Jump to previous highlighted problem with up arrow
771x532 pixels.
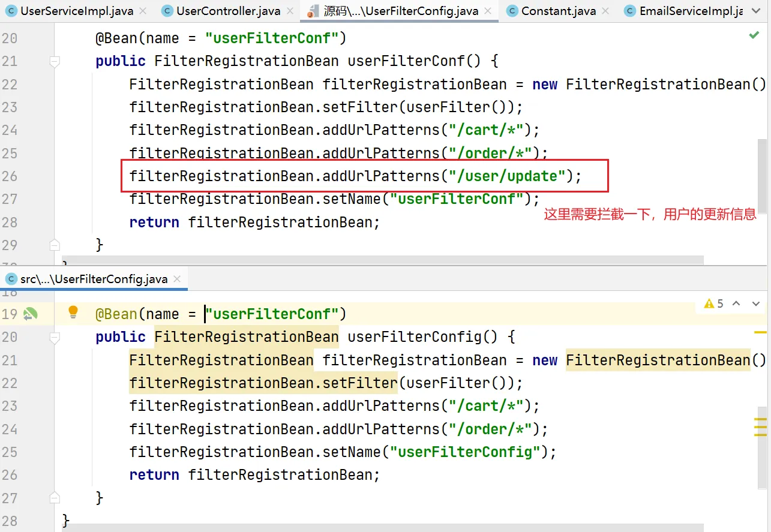(x=737, y=303)
